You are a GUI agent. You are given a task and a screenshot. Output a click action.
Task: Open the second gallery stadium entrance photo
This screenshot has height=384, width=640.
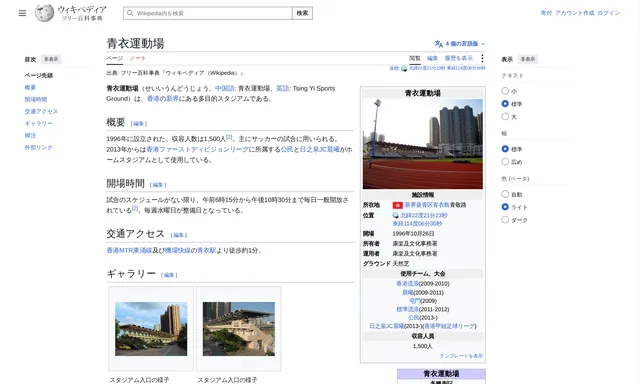point(239,329)
